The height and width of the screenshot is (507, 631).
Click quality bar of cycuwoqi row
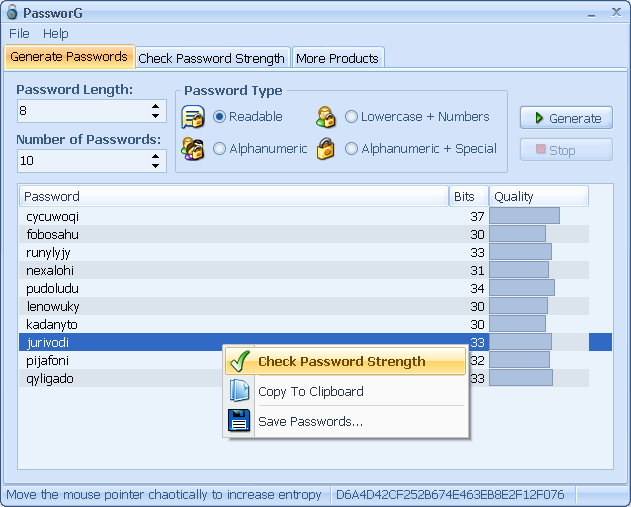[524, 216]
